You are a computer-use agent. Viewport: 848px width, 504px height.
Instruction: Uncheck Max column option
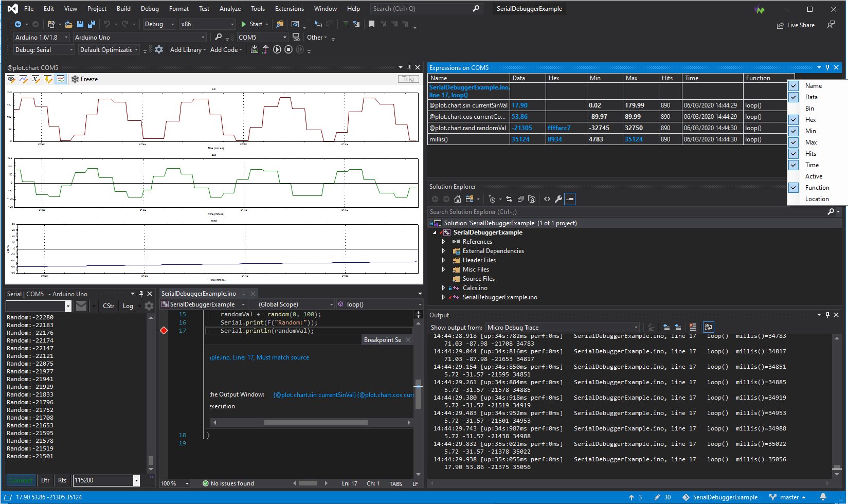(794, 142)
